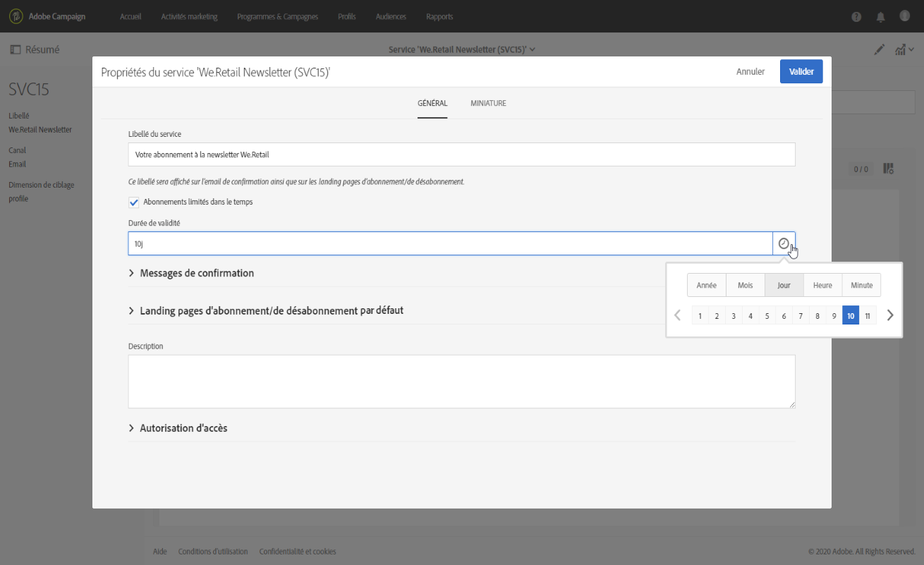The width and height of the screenshot is (924, 565).
Task: Toggle Abonnements limités dans le temps checkbox
Action: 134,202
